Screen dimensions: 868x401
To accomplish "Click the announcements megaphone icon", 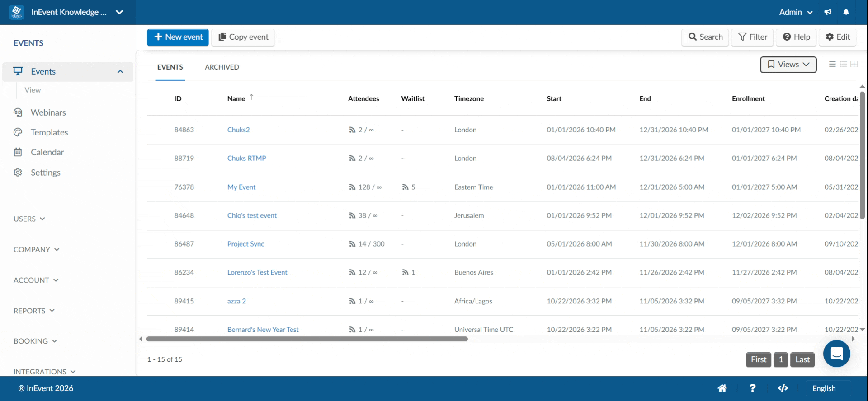I will click(x=828, y=12).
